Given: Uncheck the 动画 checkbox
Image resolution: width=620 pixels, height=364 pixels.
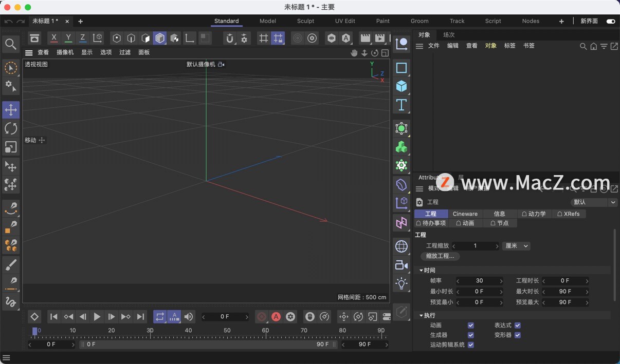Looking at the screenshot, I should click(470, 325).
